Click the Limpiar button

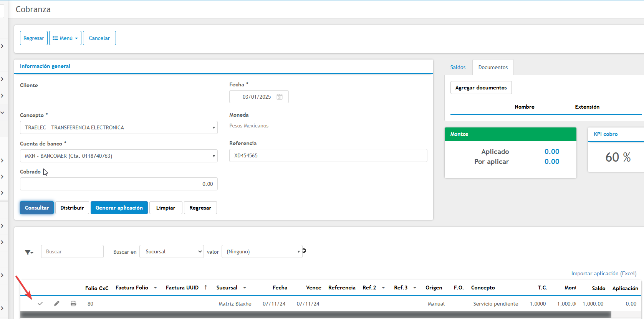point(166,208)
